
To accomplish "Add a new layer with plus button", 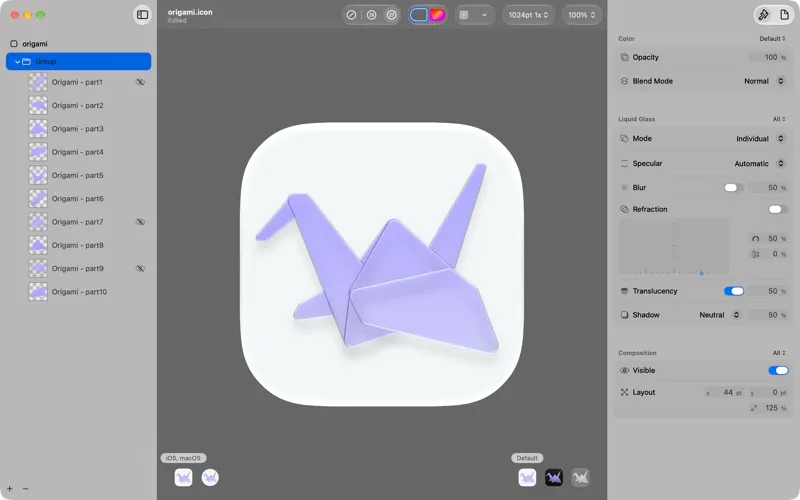I will tap(10, 488).
